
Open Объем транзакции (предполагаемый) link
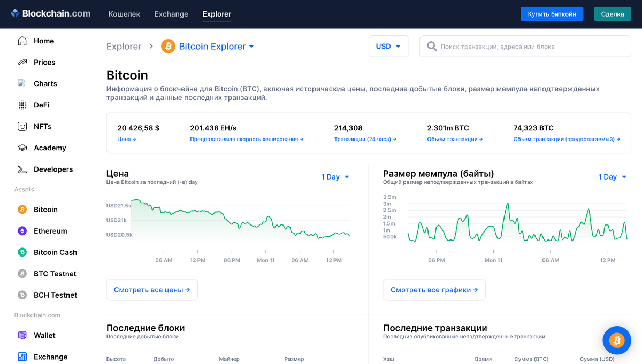point(567,139)
